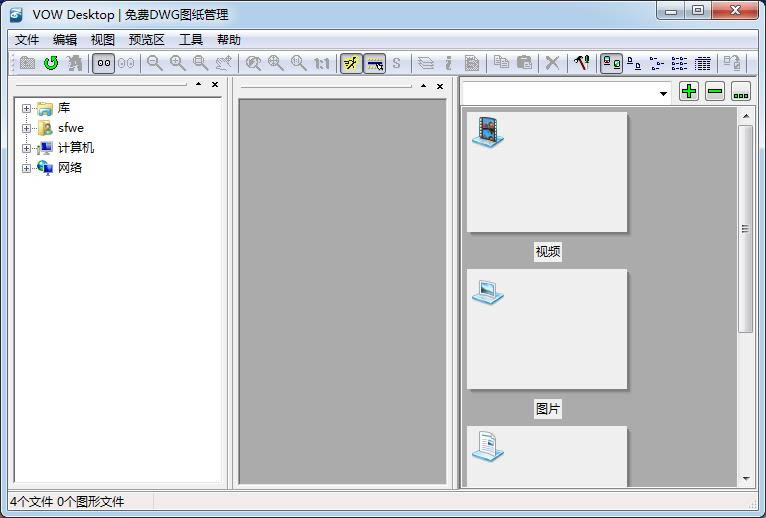Open the path combo box dropdown arrow

[x=663, y=93]
